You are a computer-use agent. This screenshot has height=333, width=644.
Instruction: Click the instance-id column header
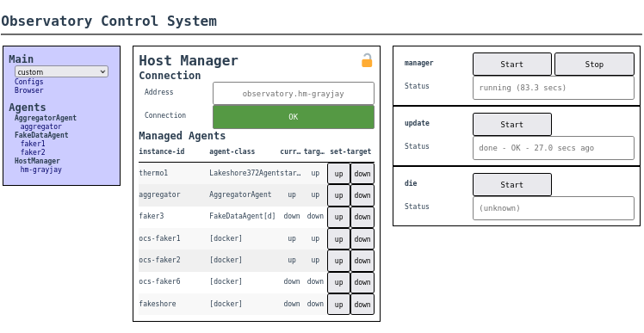162,151
